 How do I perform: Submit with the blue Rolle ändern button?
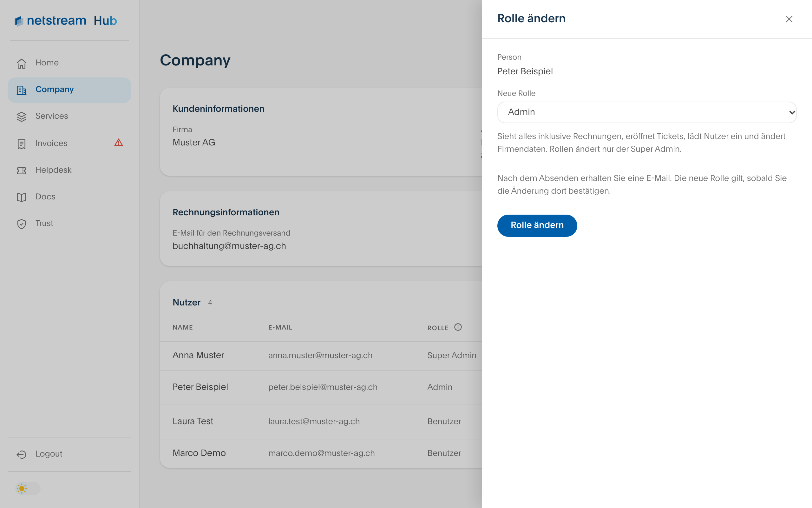537,225
